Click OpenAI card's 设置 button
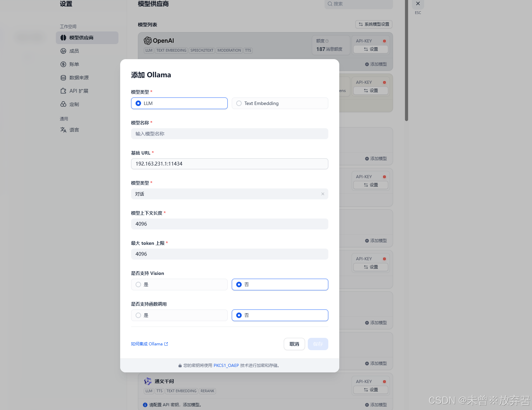 [x=371, y=49]
